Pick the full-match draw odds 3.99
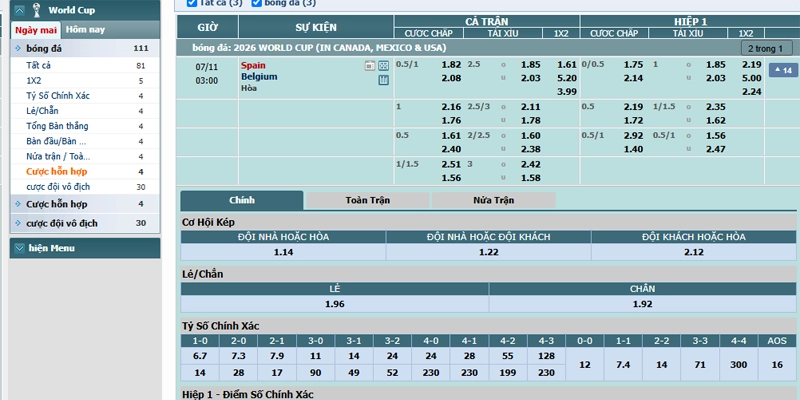 567,91
